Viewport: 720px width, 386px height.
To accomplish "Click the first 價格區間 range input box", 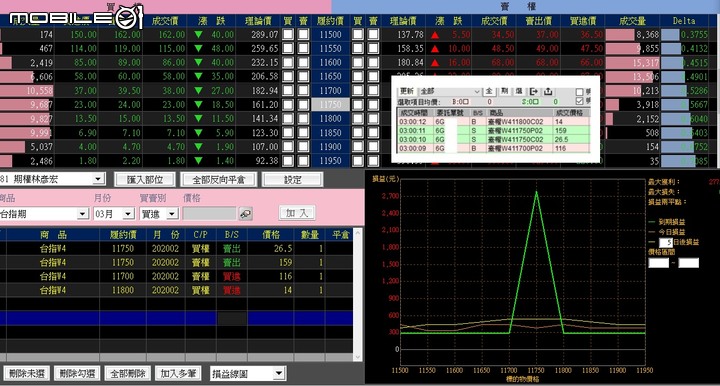I will pyautogui.click(x=658, y=263).
